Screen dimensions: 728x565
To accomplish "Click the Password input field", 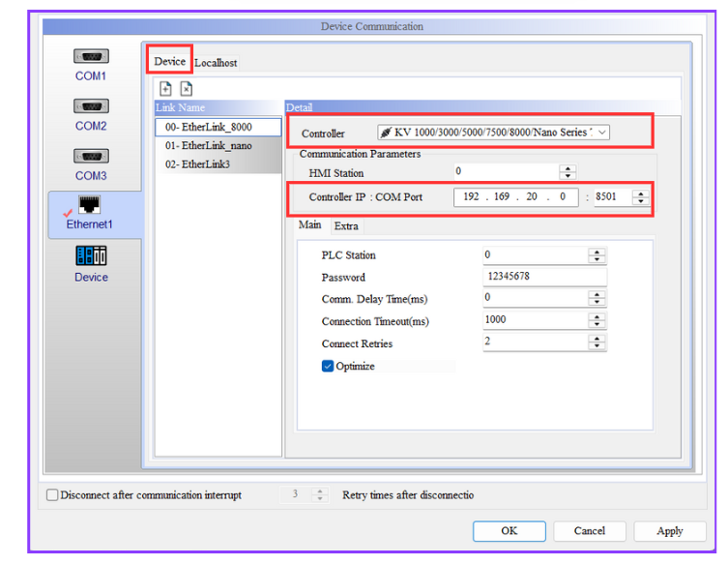I will click(x=544, y=277).
